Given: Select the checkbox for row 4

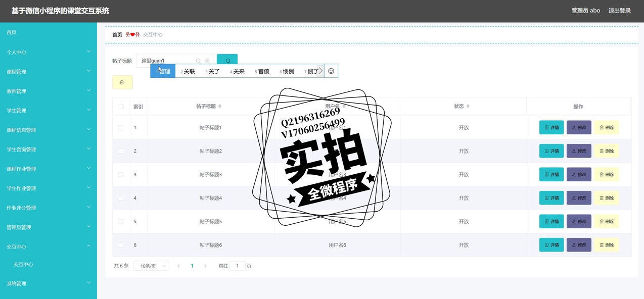Looking at the screenshot, I should click(121, 198).
